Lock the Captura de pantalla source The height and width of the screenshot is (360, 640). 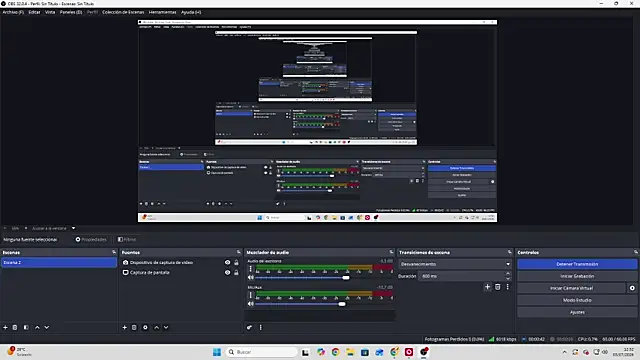236,272
